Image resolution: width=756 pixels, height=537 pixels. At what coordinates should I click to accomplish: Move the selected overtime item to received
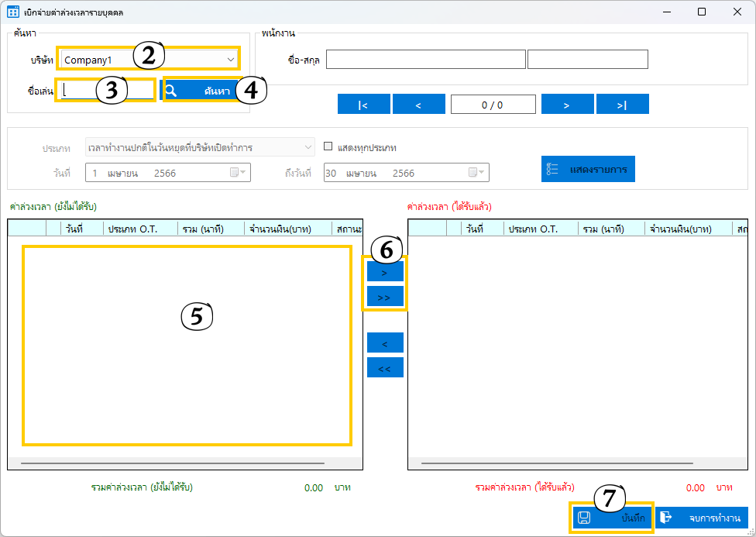[x=385, y=272]
